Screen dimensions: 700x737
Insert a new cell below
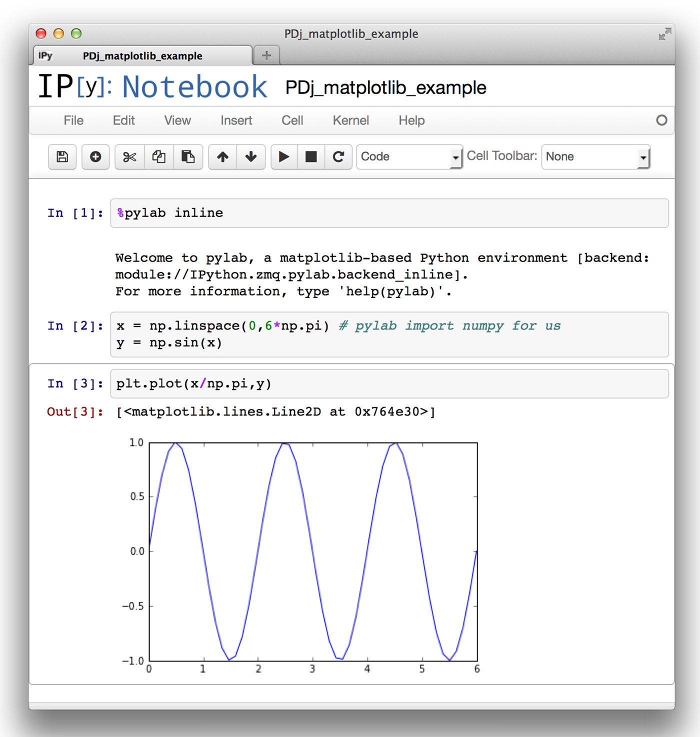point(95,157)
